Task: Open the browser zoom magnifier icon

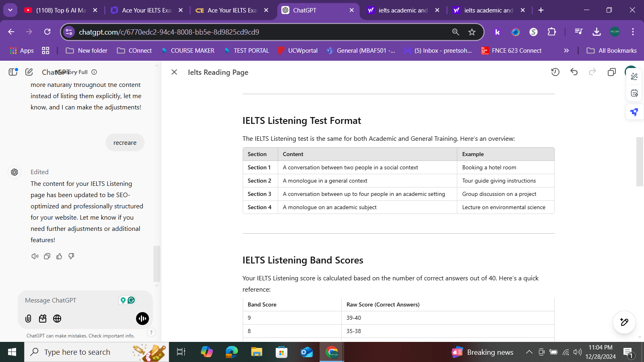Action: click(456, 32)
